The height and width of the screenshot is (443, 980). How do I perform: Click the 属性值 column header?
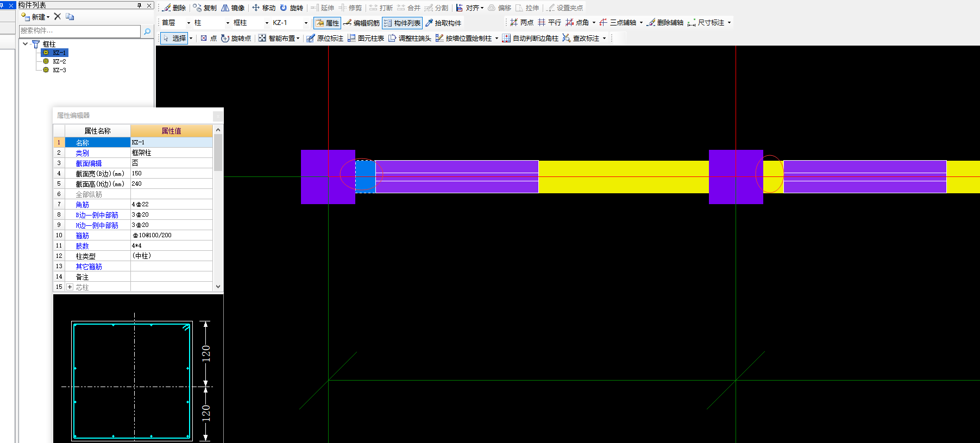[172, 131]
